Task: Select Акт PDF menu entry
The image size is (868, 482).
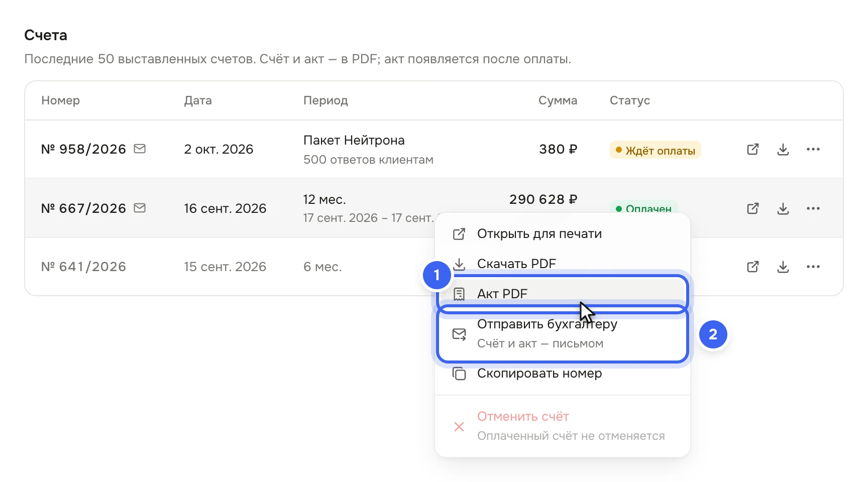Action: click(563, 294)
